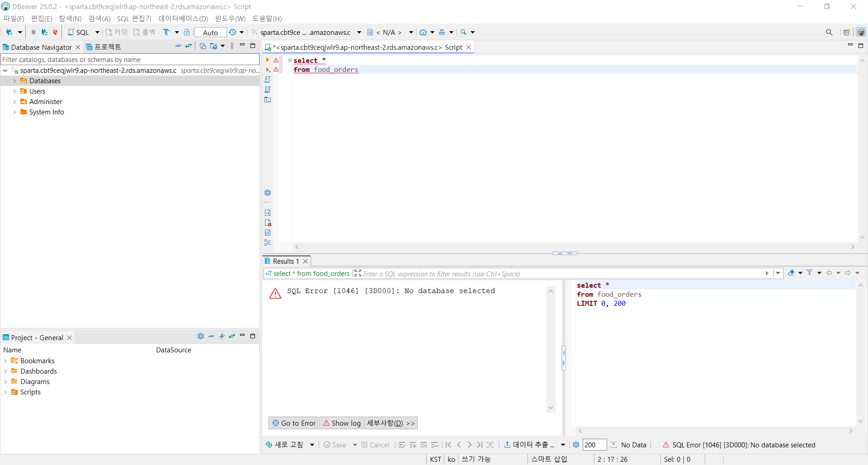Collapse the sparta connection tree node
This screenshot has width=868, height=465.
[5, 71]
